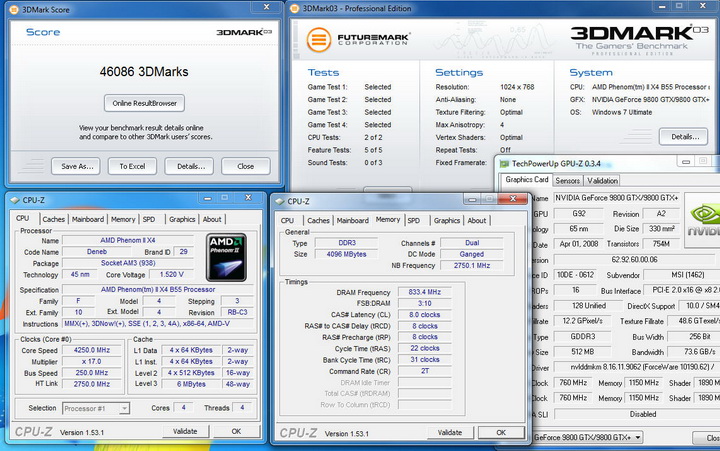
Task: Open SPD tab in left CPU-Z
Action: [149, 220]
